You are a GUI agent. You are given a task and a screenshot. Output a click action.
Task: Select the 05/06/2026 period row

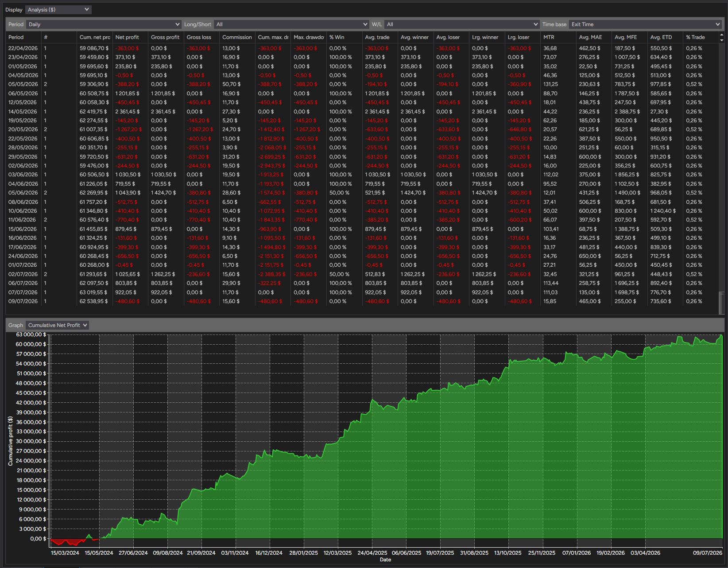click(362, 193)
